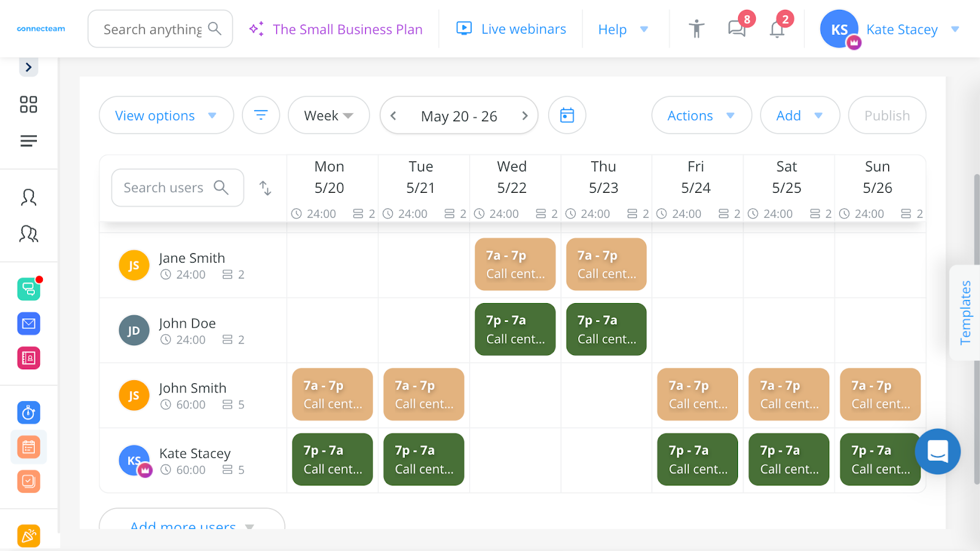Open the filter icon beside View options

(x=261, y=115)
